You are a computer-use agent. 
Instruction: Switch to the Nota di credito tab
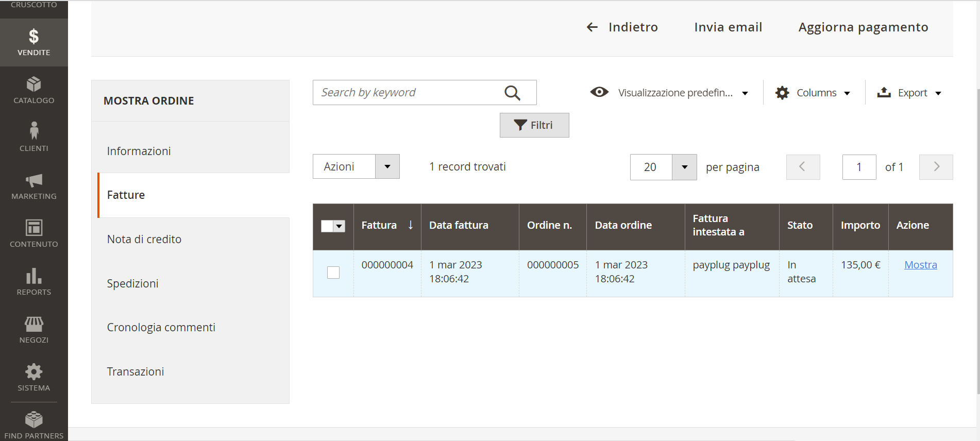[x=144, y=239]
